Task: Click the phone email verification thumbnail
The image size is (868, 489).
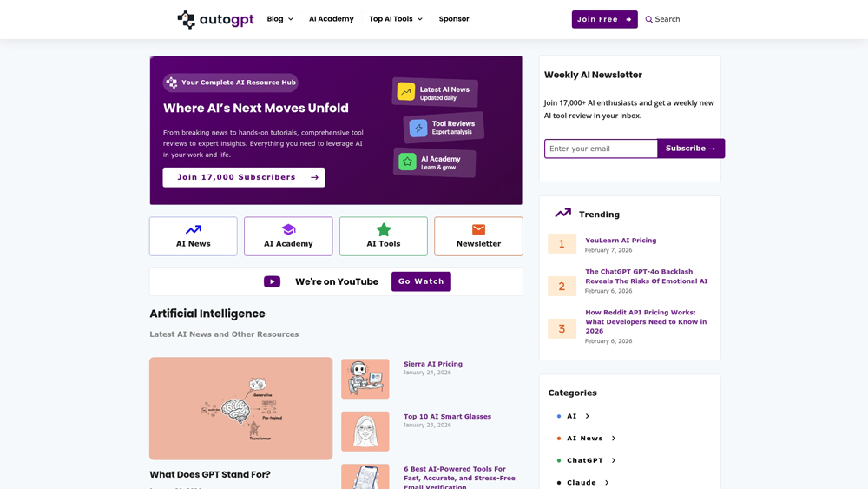Action: point(365,477)
